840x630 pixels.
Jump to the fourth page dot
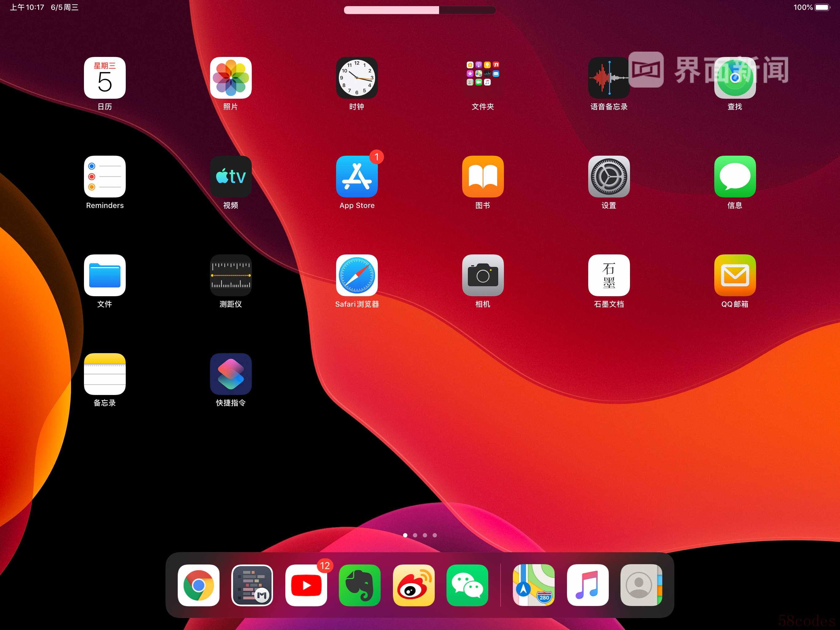pyautogui.click(x=435, y=535)
